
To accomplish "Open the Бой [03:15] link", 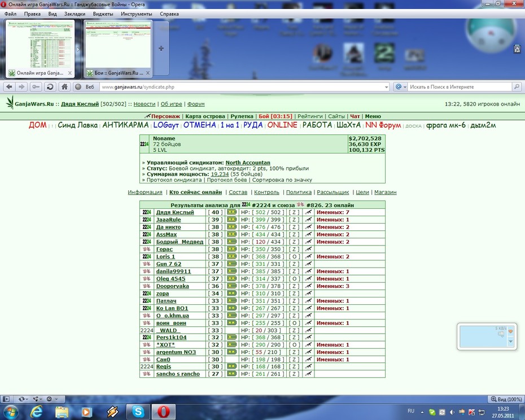I will click(x=275, y=116).
